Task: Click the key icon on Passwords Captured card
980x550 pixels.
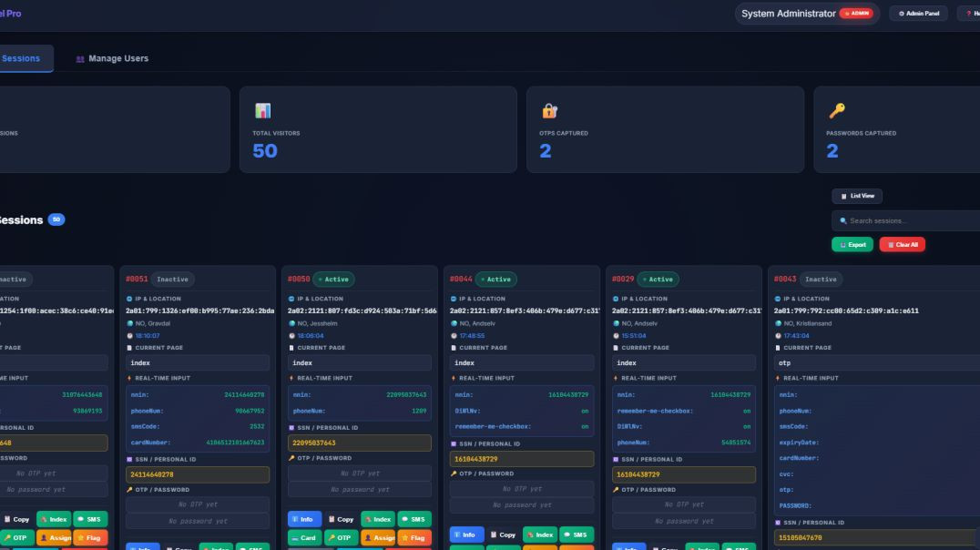Action: (x=836, y=109)
